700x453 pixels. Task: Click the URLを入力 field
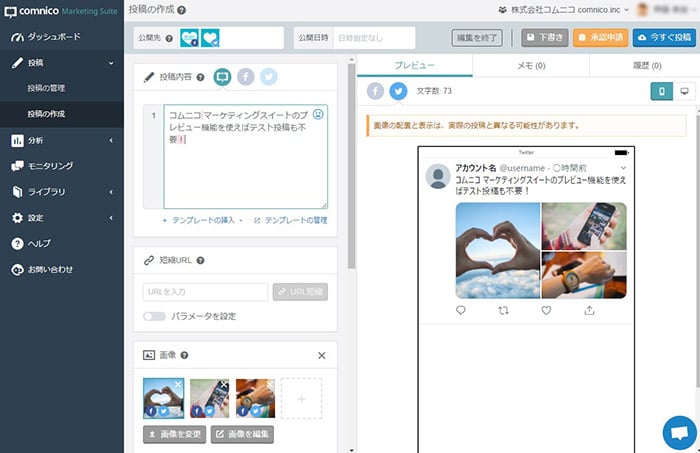205,292
